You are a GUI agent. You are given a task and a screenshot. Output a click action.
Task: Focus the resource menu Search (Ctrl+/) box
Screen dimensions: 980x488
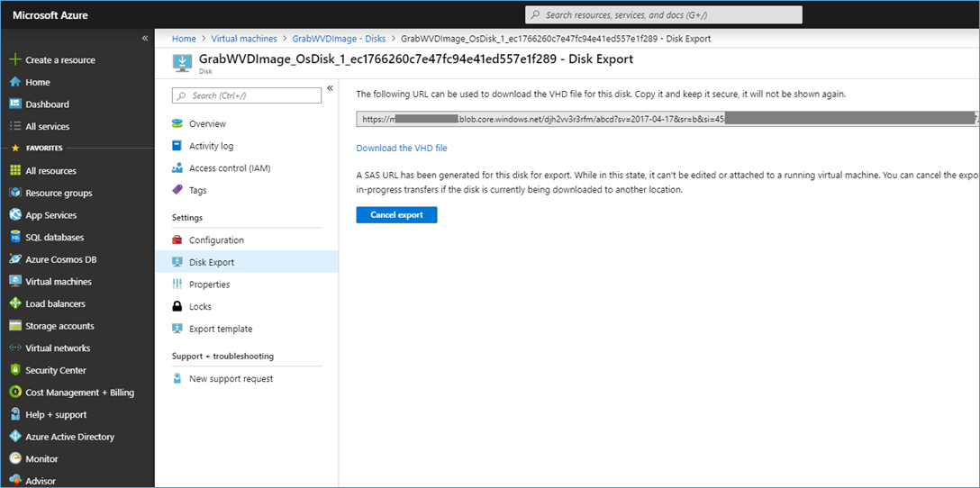coord(246,95)
